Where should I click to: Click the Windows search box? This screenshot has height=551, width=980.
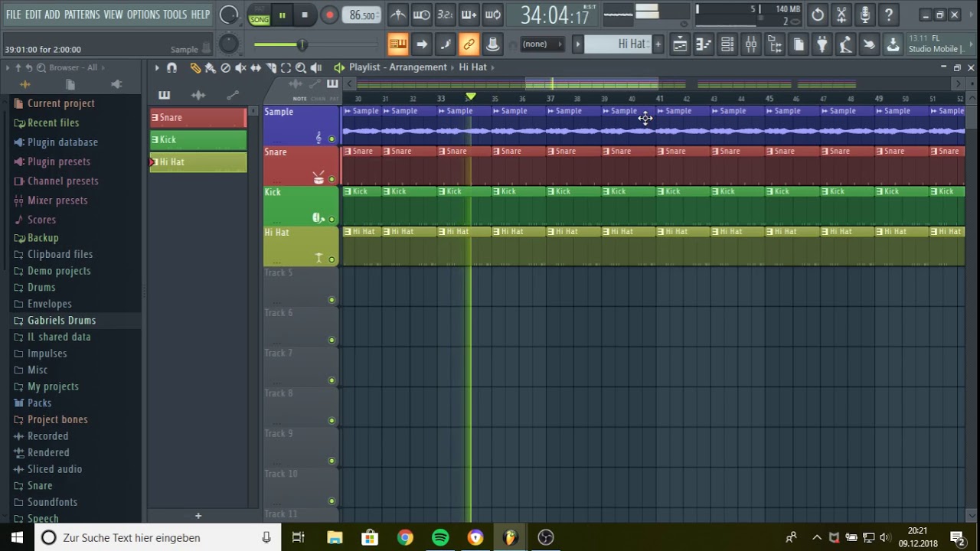158,537
